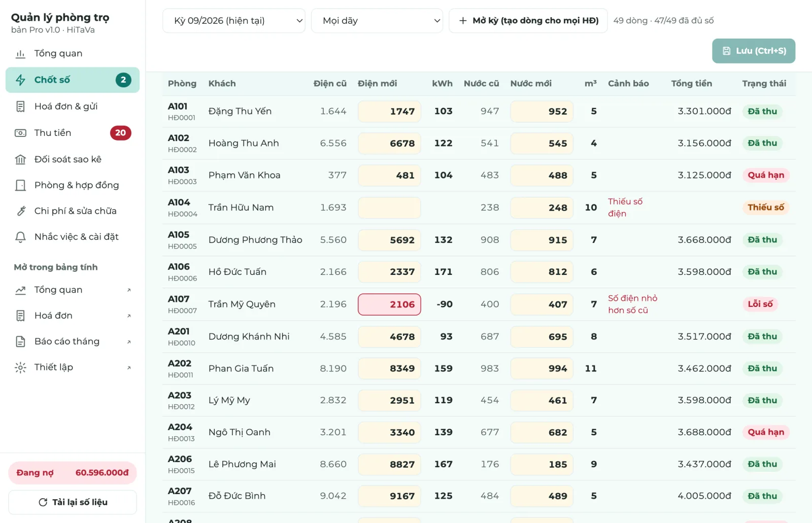812x523 pixels.
Task: Open Hoá đơn & gửi menu item
Action: coord(73,107)
